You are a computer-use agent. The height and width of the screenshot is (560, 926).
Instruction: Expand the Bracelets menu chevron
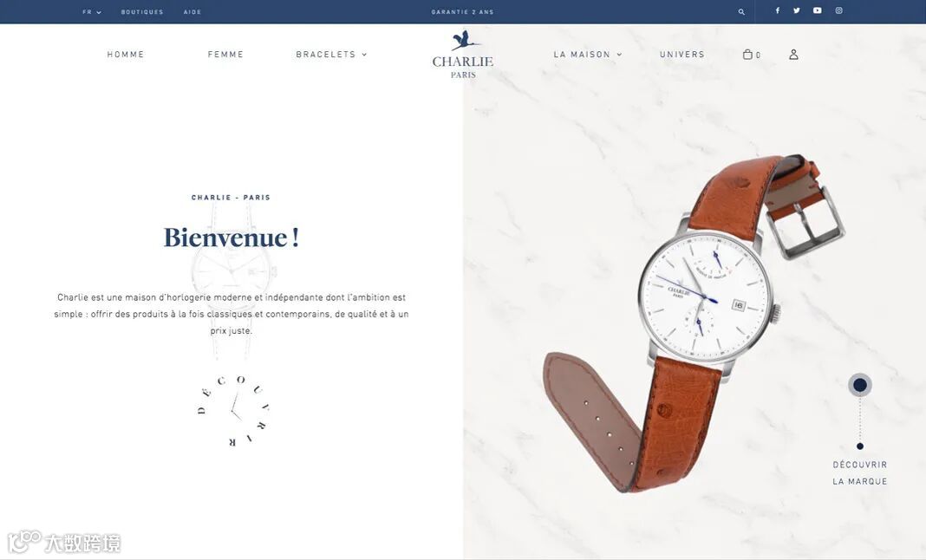364,55
